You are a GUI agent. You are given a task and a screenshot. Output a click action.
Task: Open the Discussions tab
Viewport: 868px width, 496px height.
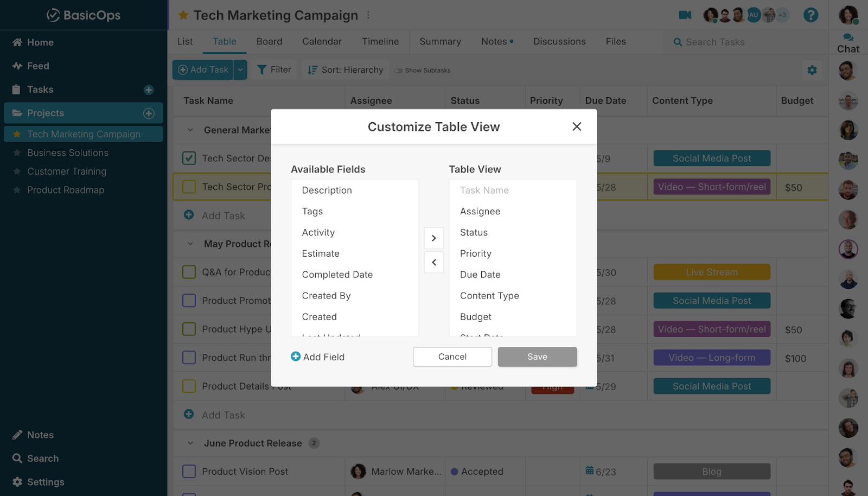tap(559, 42)
